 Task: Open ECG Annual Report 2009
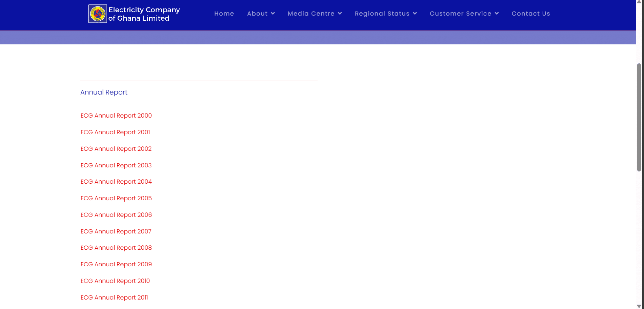tap(116, 264)
